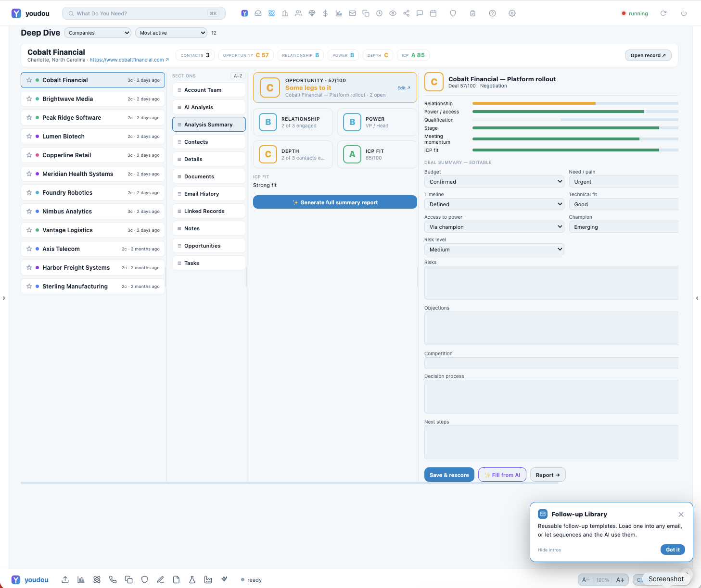The height and width of the screenshot is (588, 701).
Task: Select the Contacts section
Action: click(209, 142)
